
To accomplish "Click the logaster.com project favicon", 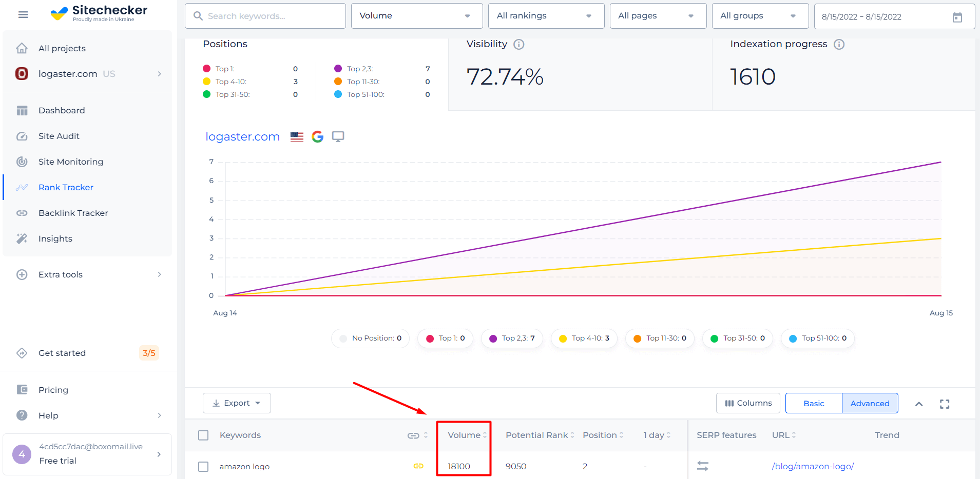I will click(22, 74).
